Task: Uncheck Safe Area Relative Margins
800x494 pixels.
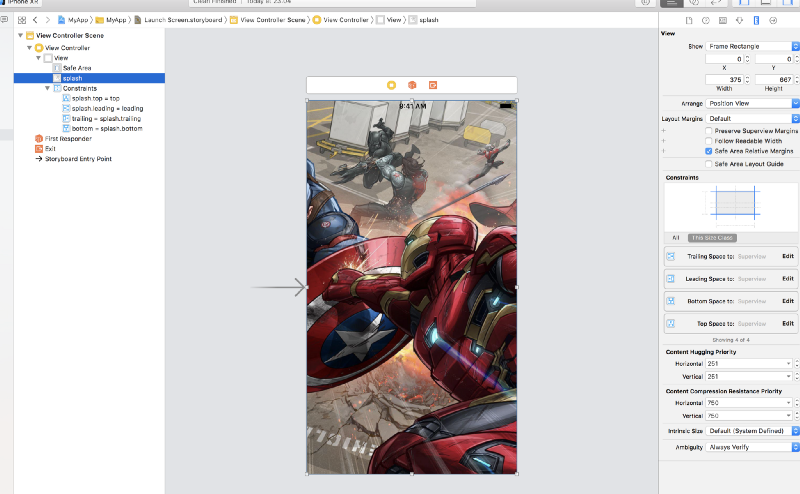Action: (708, 151)
